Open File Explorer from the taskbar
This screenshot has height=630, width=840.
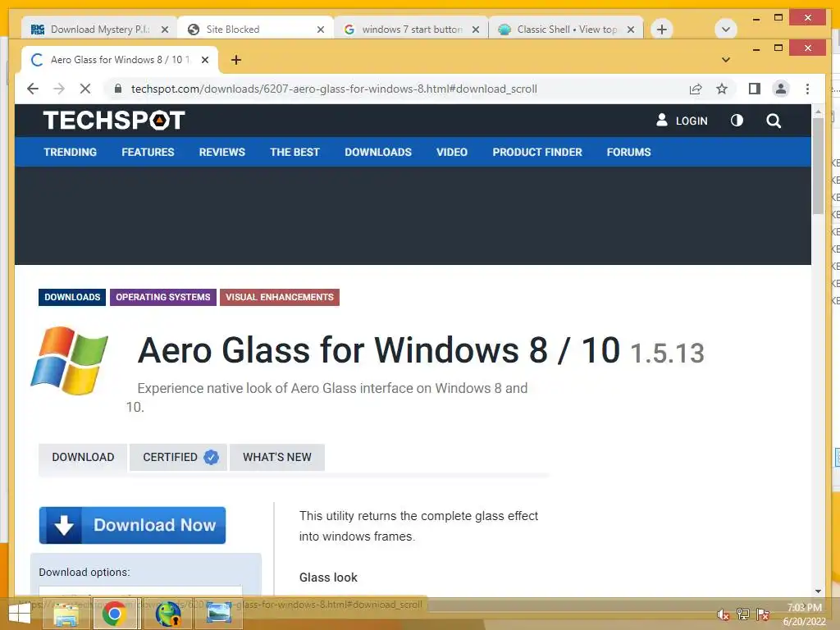(x=66, y=614)
